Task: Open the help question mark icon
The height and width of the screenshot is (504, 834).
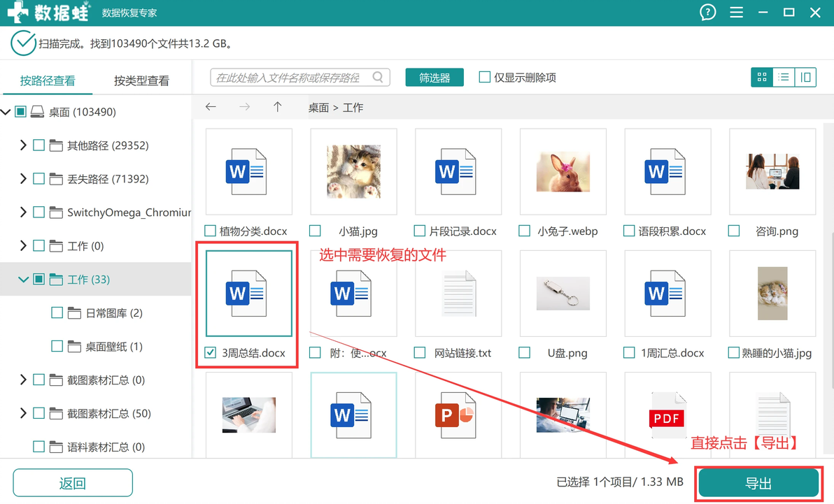Action: (x=707, y=12)
